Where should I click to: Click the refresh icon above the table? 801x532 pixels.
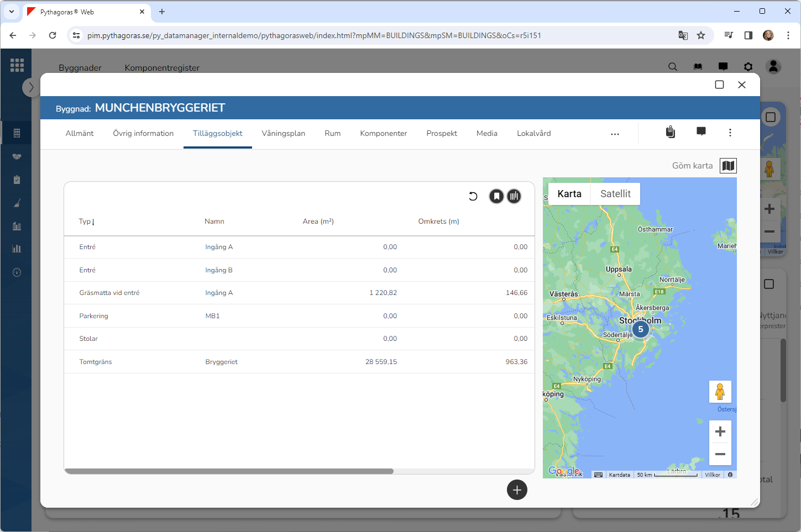(x=473, y=196)
